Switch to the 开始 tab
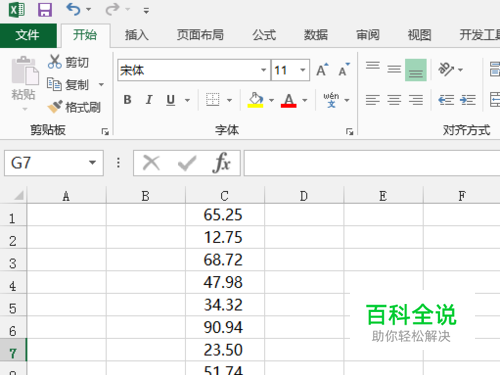Image resolution: width=500 pixels, height=375 pixels. [85, 35]
